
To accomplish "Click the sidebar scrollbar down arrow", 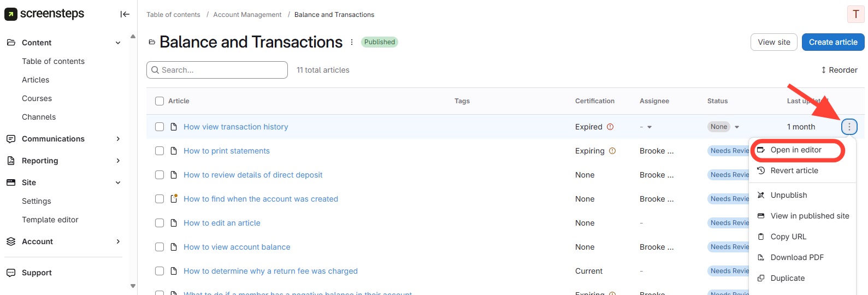I will point(133,286).
